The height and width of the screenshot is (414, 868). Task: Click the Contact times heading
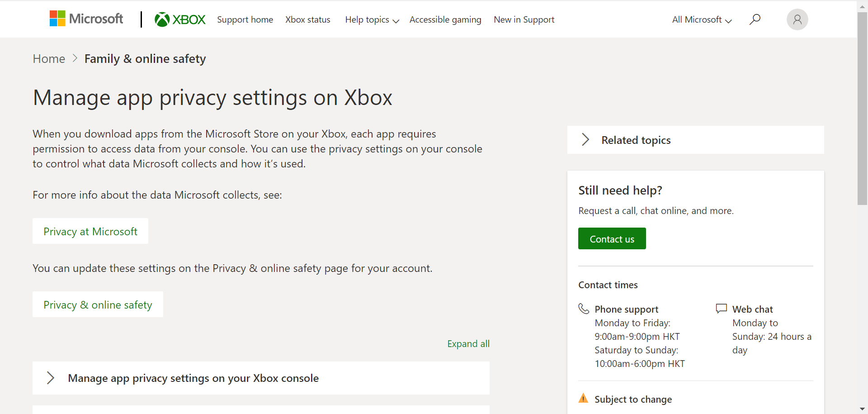(x=608, y=285)
